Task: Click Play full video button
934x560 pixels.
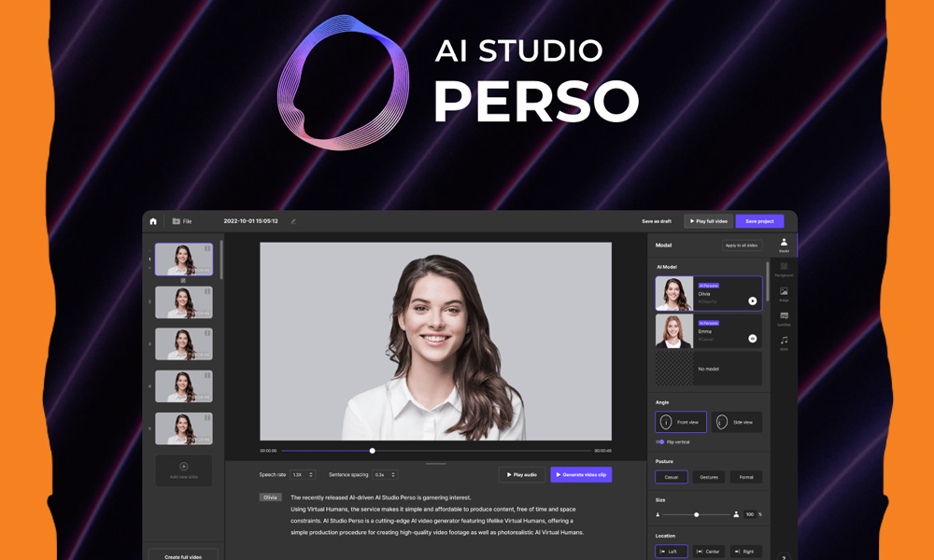Action: 708,221
